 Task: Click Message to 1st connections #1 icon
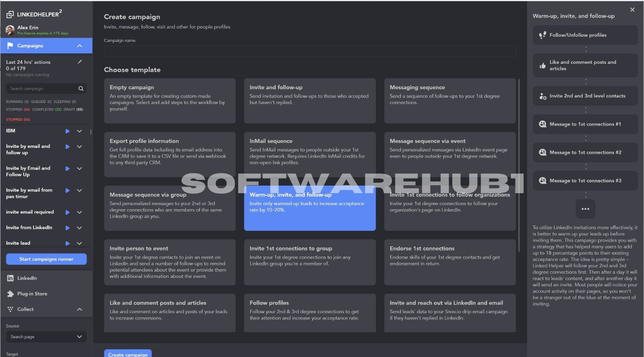pos(543,124)
